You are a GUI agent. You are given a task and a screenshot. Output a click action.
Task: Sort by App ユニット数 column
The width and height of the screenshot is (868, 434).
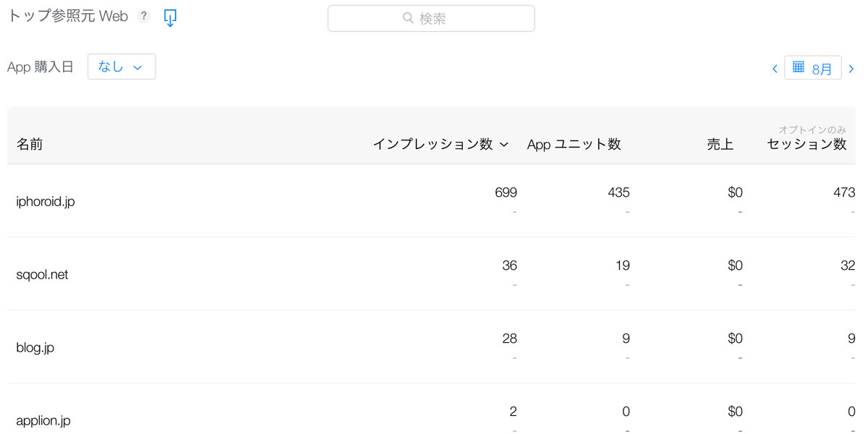[x=574, y=144]
